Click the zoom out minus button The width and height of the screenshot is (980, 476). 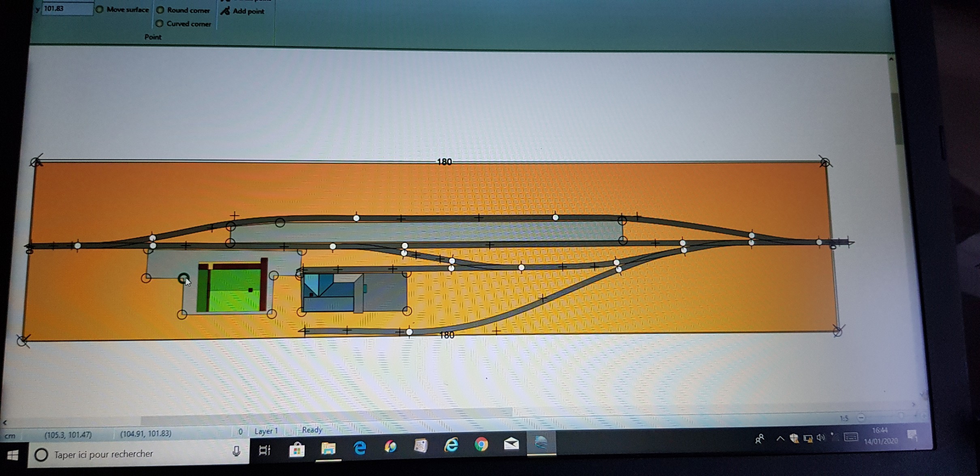click(861, 417)
